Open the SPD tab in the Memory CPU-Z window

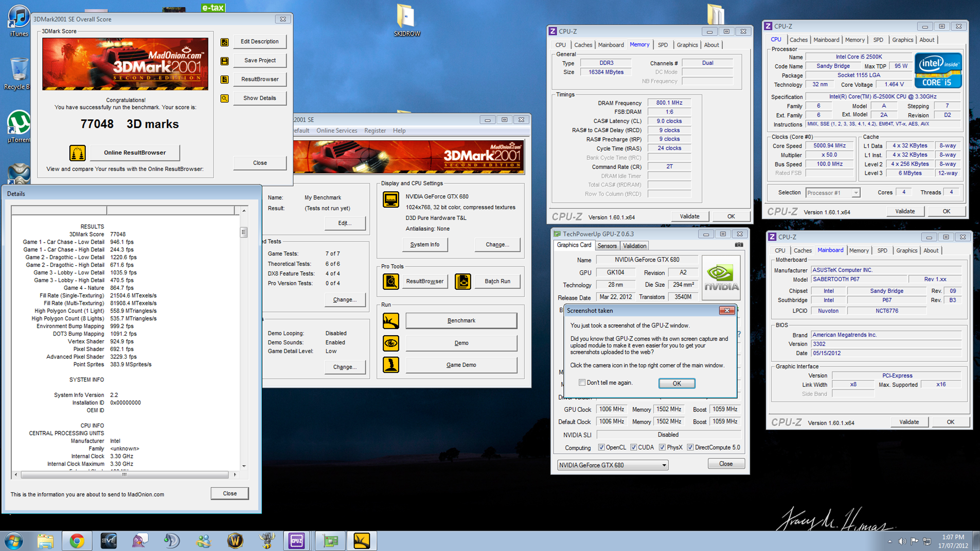663,45
